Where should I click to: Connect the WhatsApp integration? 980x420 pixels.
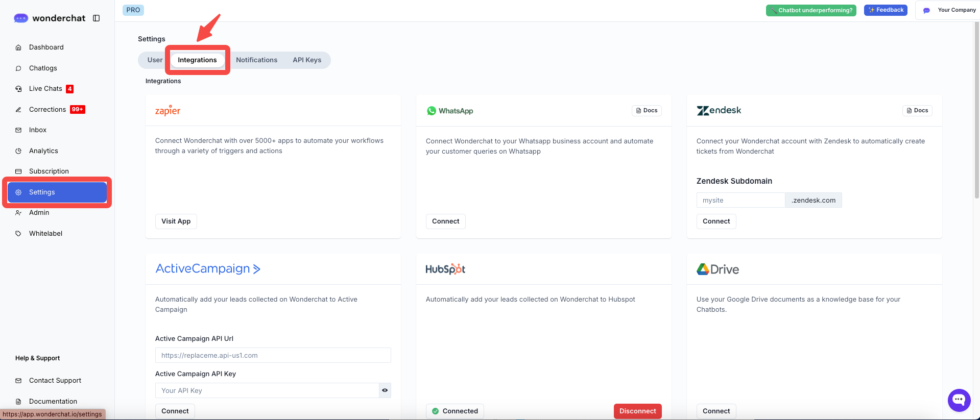445,221
